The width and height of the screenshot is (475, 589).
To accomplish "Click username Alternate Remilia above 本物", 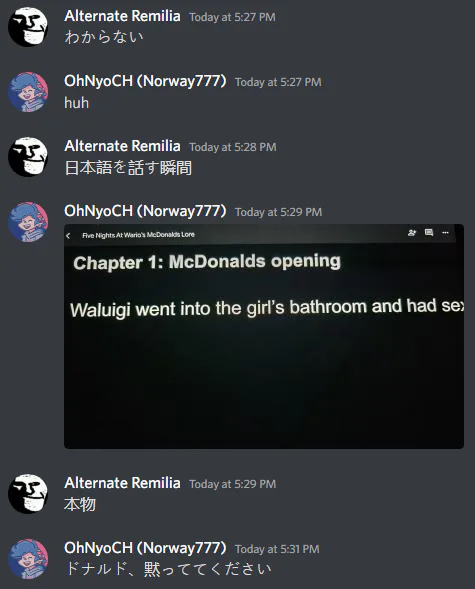I will 122,483.
